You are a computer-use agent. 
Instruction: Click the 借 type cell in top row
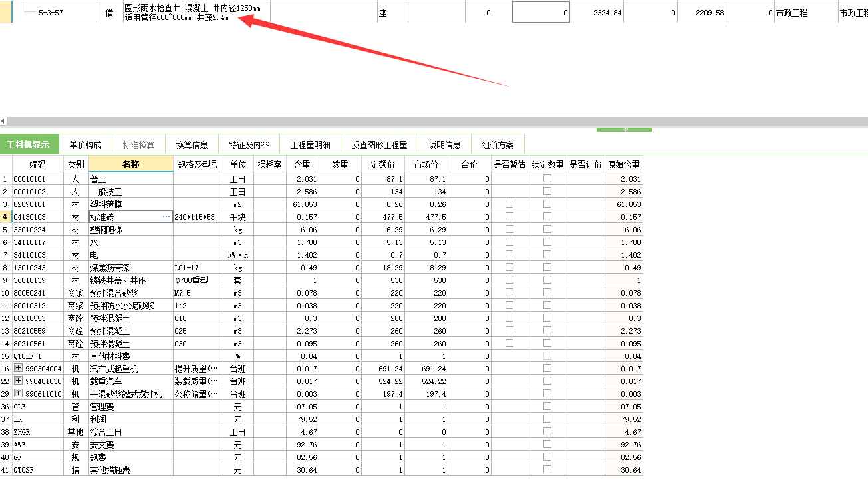point(109,13)
